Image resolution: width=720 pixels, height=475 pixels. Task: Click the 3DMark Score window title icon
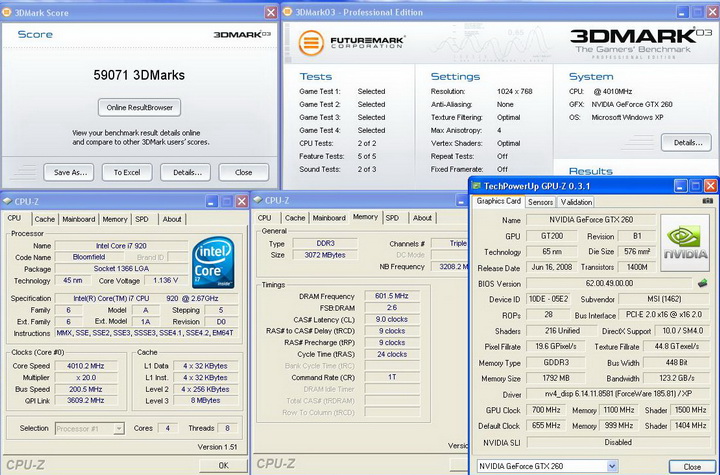(6, 12)
